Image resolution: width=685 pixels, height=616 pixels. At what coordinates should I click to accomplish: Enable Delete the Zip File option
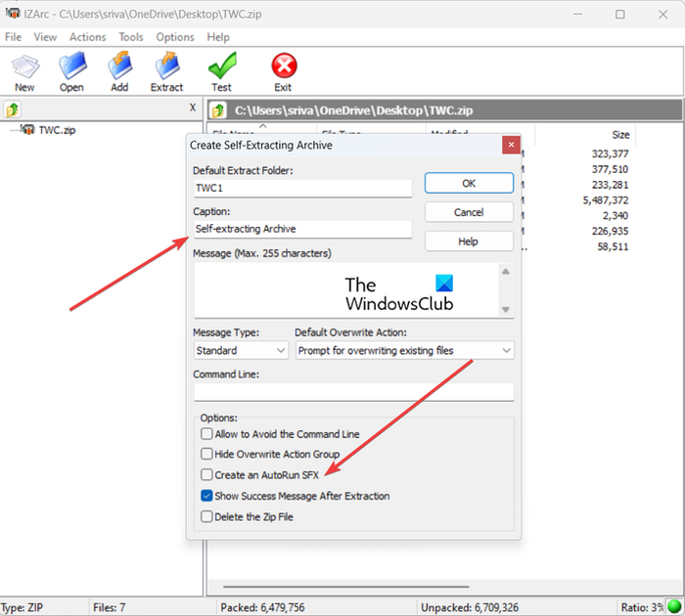click(206, 516)
